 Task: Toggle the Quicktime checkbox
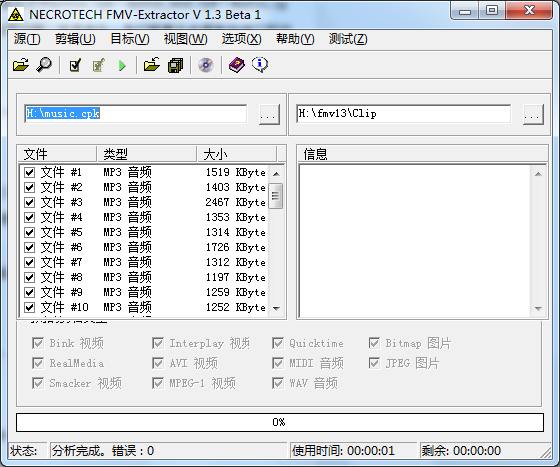(278, 343)
